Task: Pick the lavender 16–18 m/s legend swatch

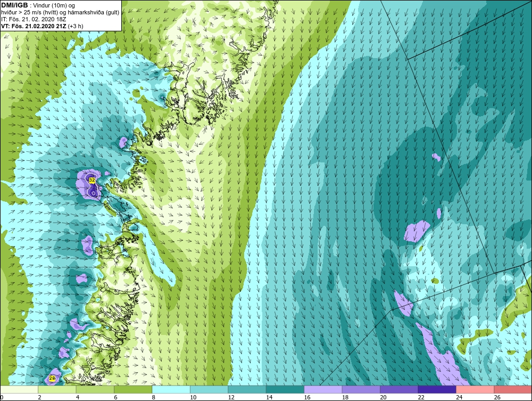Action: point(323,389)
